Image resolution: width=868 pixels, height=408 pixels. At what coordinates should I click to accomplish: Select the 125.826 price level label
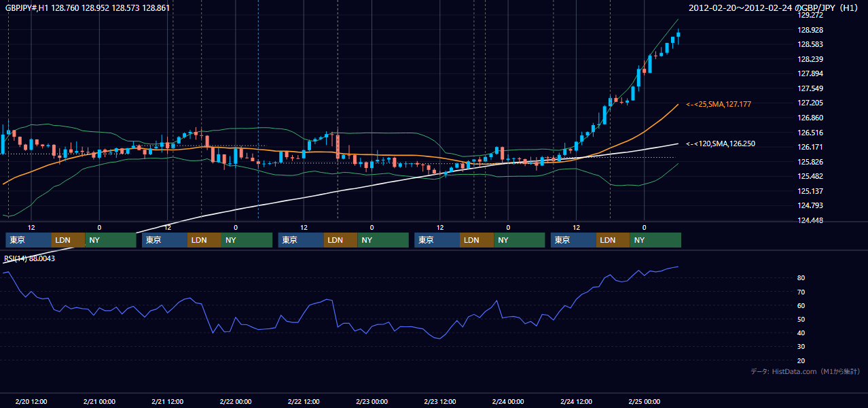[x=811, y=162]
